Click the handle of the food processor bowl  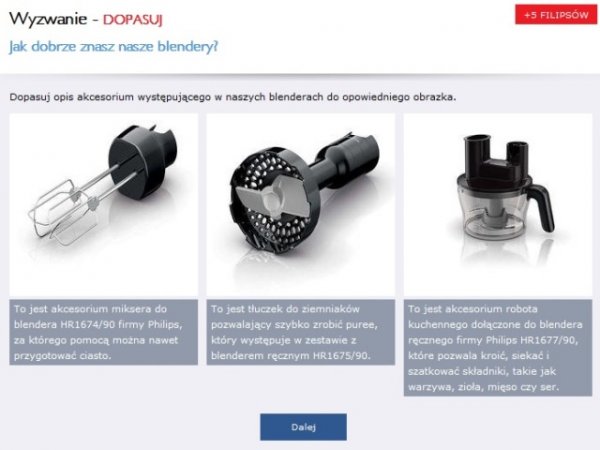(x=541, y=205)
